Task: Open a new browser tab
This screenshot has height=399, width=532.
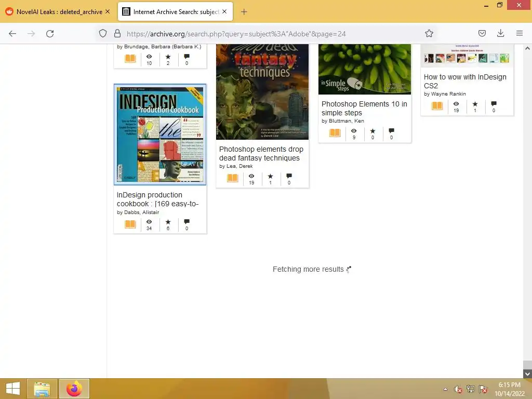Action: [x=244, y=12]
